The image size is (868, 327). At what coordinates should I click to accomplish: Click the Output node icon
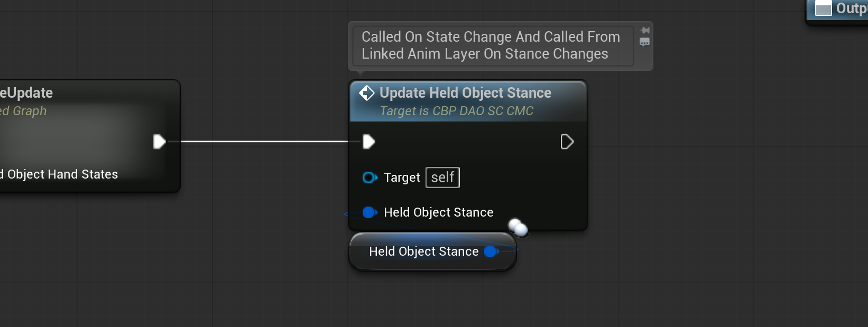coord(824,8)
